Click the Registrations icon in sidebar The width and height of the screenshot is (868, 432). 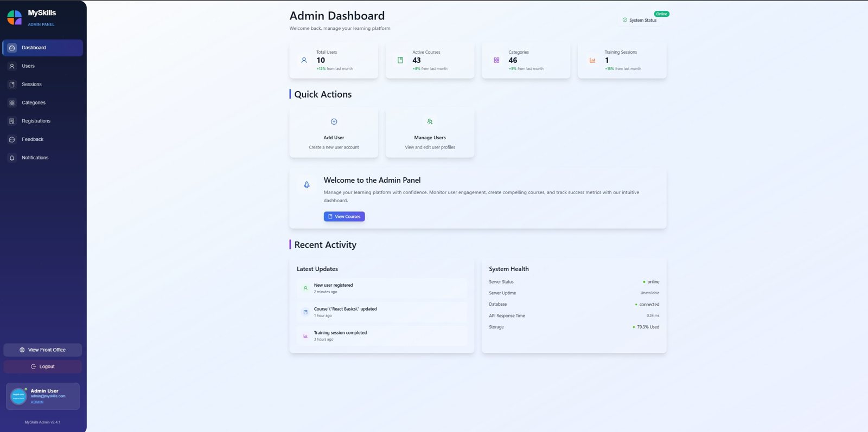coord(12,121)
